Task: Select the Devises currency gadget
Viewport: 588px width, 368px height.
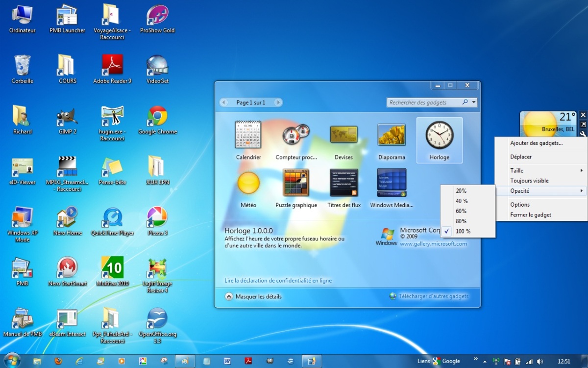Action: [x=343, y=140]
